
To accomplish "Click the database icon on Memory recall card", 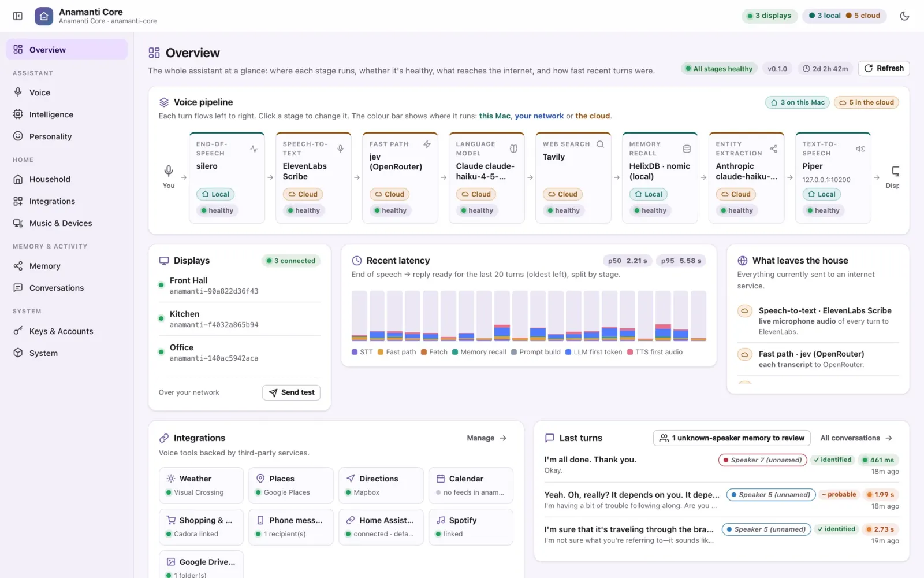I will [x=687, y=149].
